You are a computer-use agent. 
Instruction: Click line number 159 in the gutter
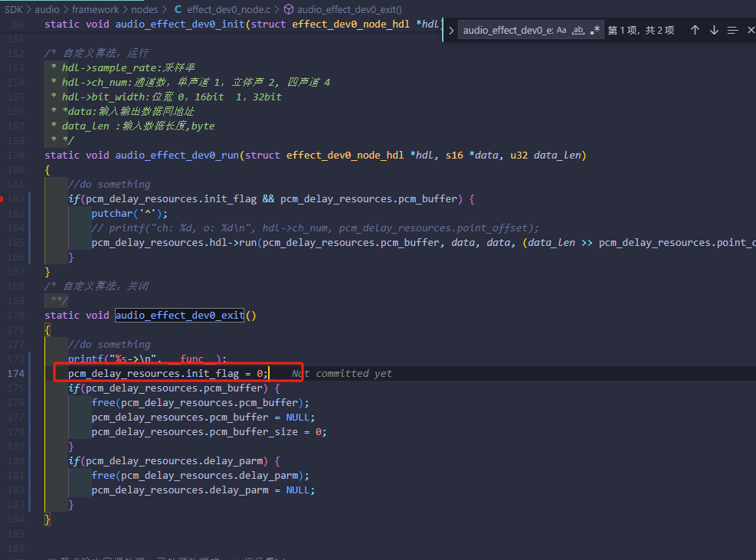(15, 155)
